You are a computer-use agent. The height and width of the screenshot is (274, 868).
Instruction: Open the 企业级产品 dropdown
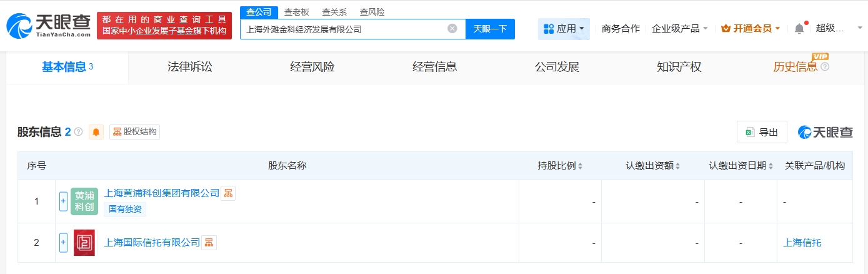click(x=680, y=29)
